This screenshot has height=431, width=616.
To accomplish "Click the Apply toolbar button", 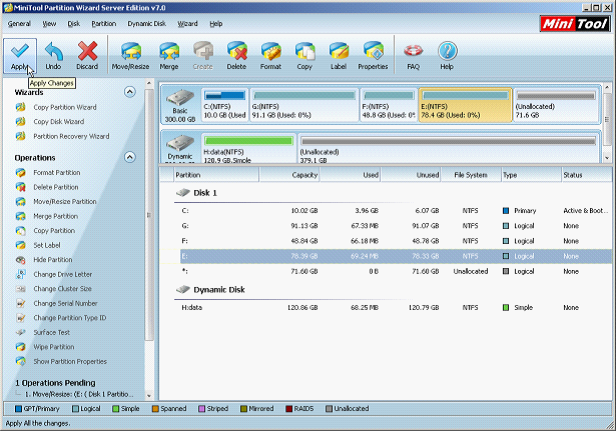I will click(x=20, y=55).
